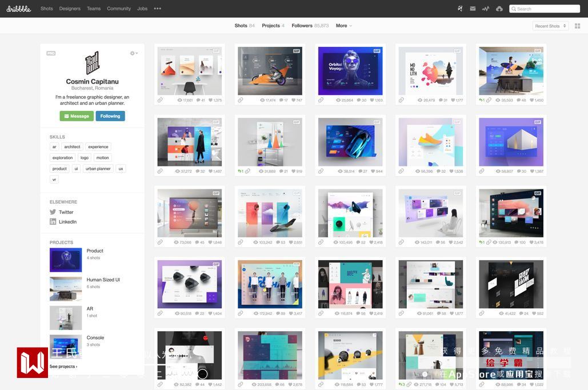Click the search field in top bar
Image resolution: width=588 pixels, height=390 pixels.
coord(545,9)
